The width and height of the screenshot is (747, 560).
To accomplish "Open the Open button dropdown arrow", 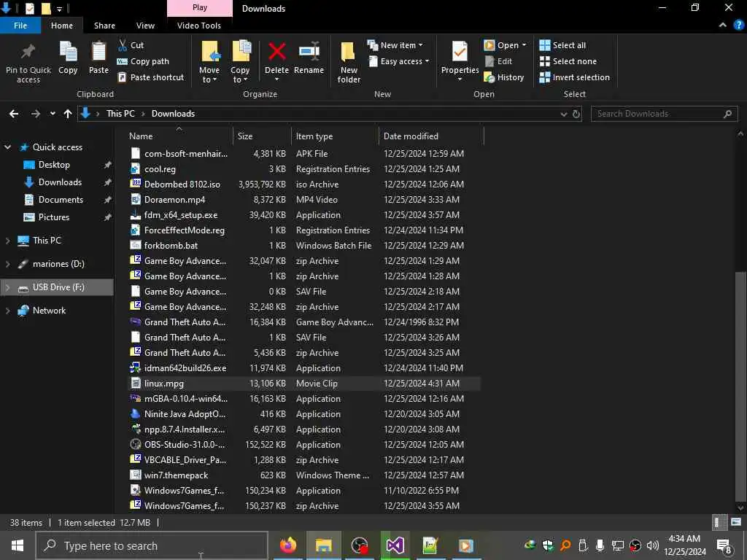I will point(524,45).
